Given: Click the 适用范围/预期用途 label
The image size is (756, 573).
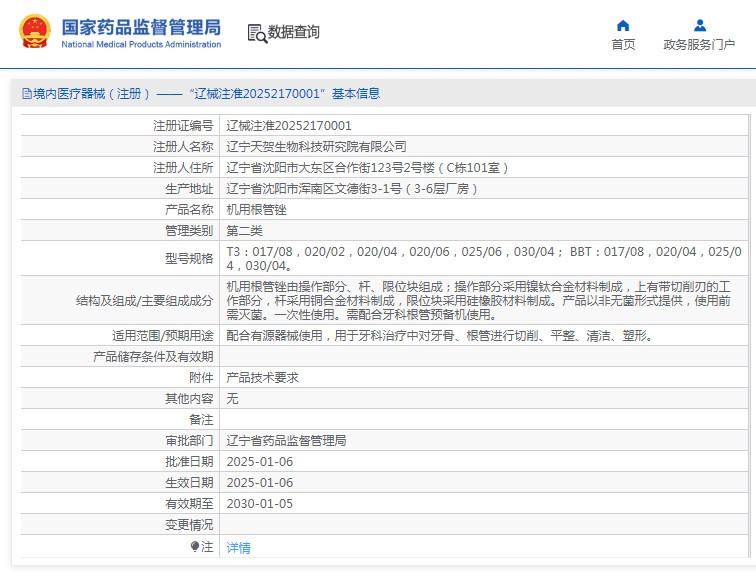Looking at the screenshot, I should coord(162,336).
